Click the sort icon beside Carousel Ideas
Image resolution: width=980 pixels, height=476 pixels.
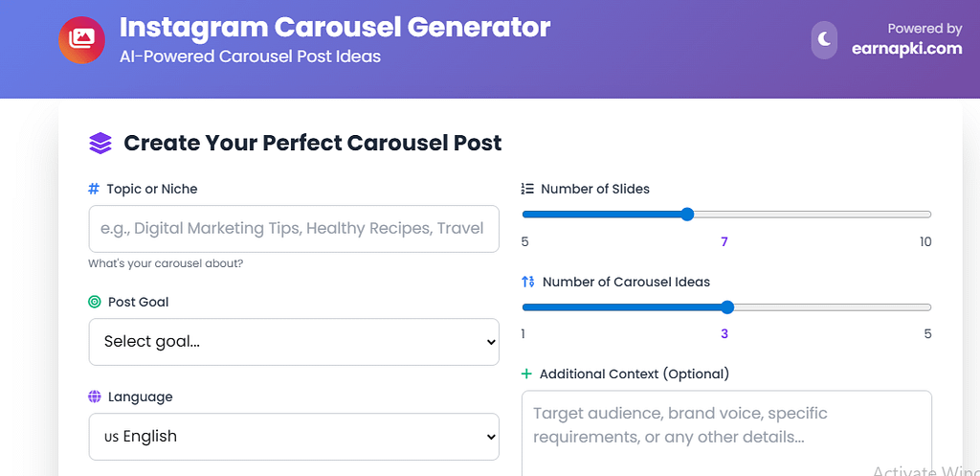(528, 282)
